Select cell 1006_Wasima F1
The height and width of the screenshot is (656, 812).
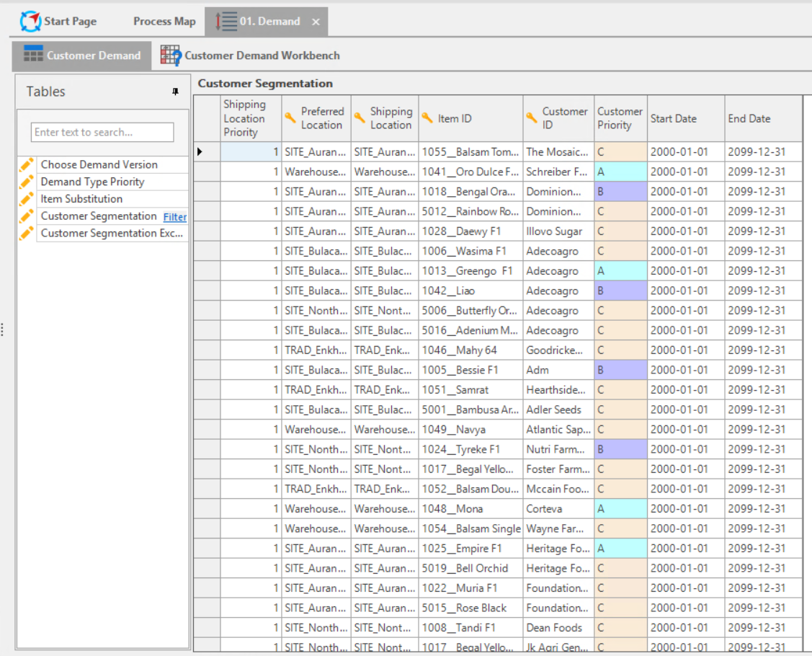[x=470, y=251]
